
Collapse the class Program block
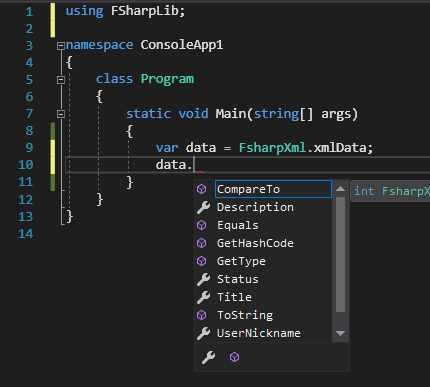click(61, 80)
